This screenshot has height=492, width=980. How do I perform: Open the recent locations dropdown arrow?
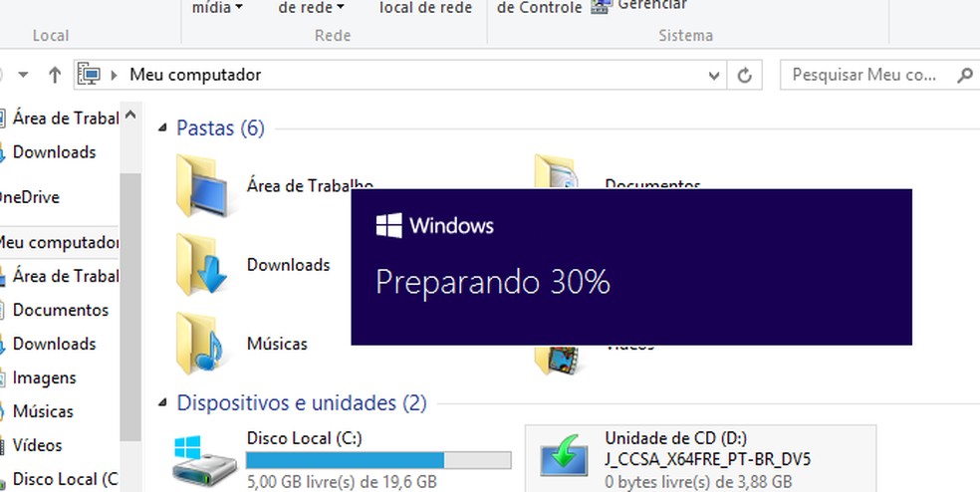coord(23,75)
